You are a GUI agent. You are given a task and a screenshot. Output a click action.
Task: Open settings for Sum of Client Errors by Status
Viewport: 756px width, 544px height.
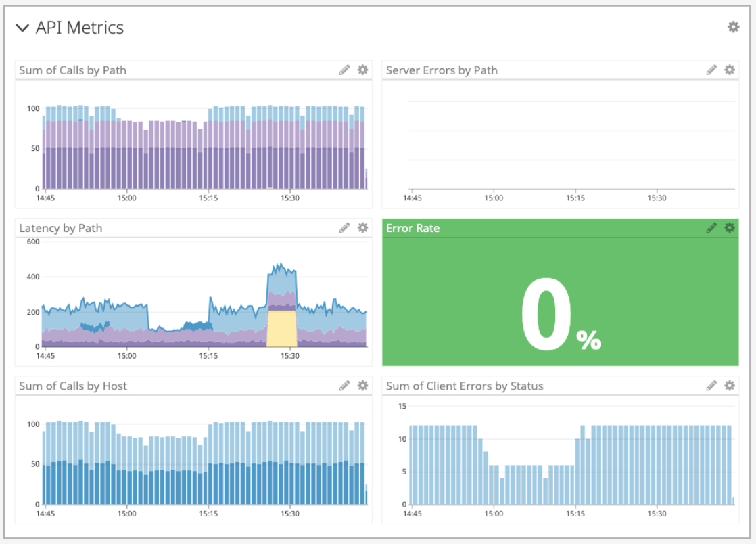pyautogui.click(x=730, y=386)
